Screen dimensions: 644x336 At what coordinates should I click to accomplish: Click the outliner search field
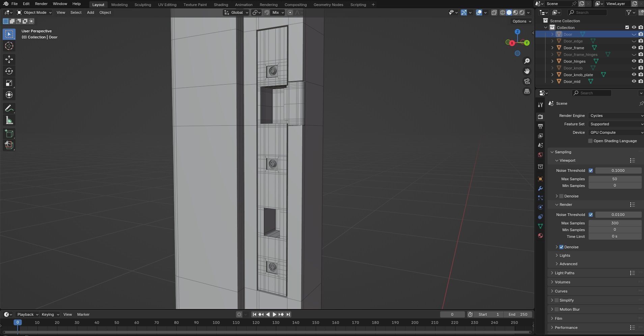(x=587, y=12)
